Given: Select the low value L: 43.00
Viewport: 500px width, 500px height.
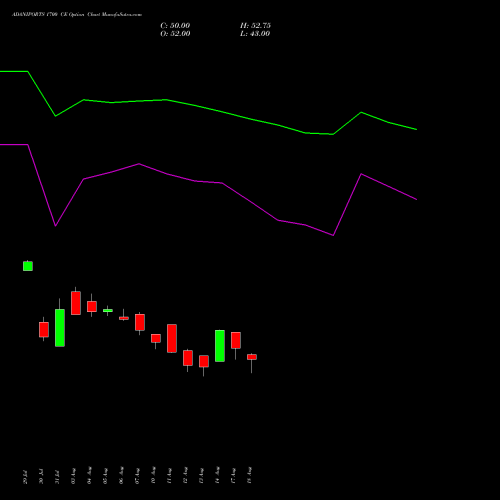Looking at the screenshot, I should coord(255,34).
